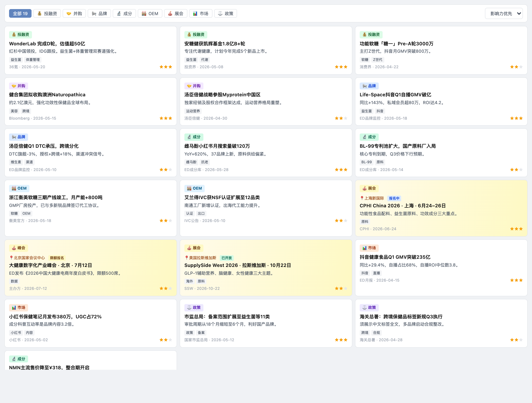Open 汤臣倍健战略参股Myprotein中国区 headline
This screenshot has width=532, height=403.
point(222,95)
